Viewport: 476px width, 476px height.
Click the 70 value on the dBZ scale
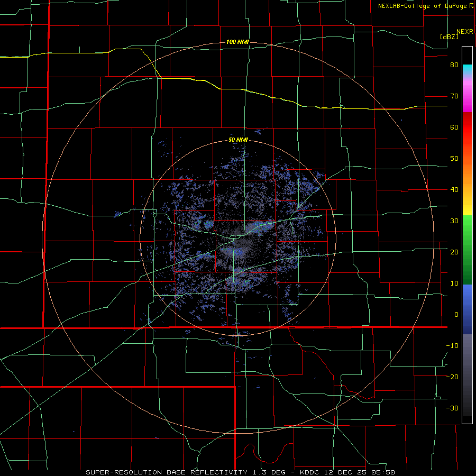[x=454, y=96]
